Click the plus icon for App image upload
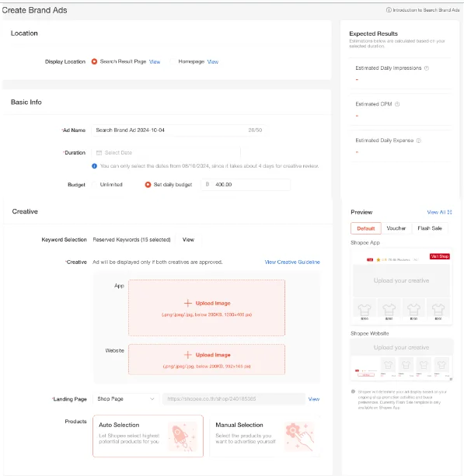The height and width of the screenshot is (476, 464). click(188, 303)
